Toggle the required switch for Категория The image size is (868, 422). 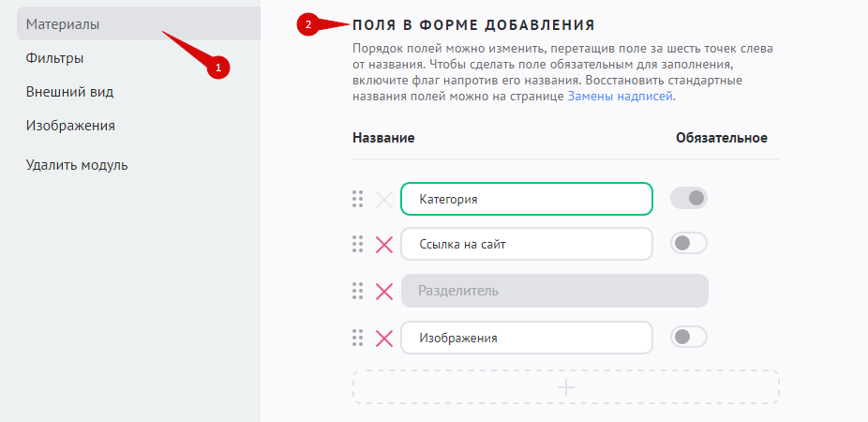click(688, 198)
